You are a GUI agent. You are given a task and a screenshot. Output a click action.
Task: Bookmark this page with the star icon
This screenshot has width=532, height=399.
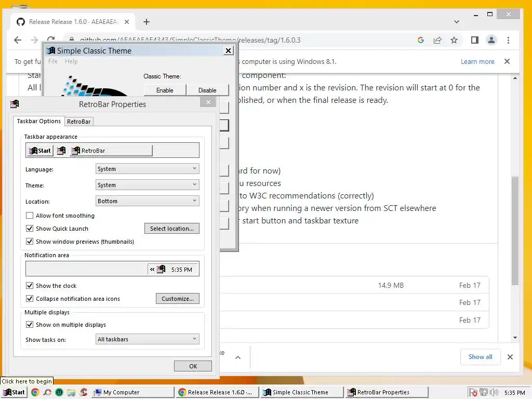point(454,40)
